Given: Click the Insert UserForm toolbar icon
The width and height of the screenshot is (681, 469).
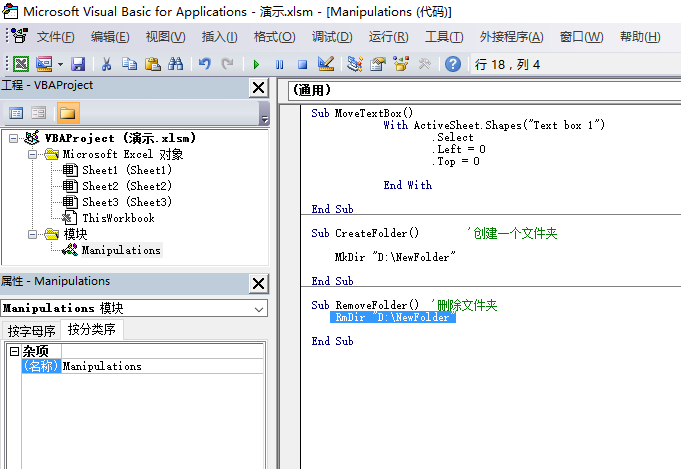Looking at the screenshot, I should pos(44,64).
